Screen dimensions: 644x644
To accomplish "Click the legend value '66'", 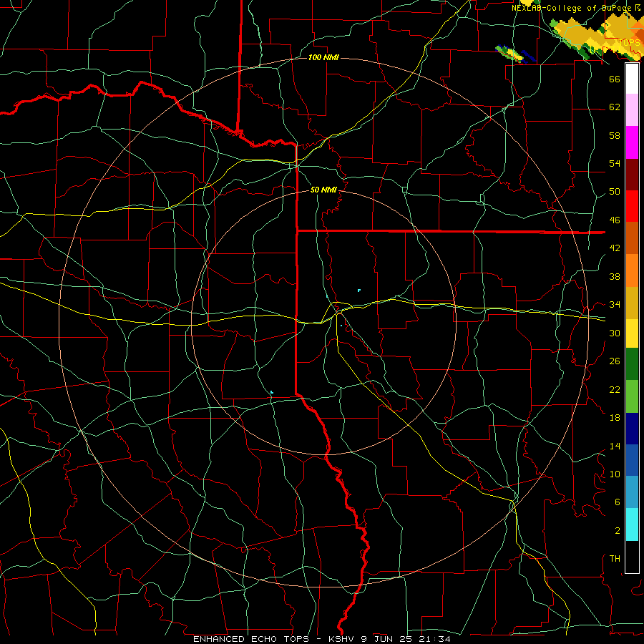I will click(x=615, y=79).
